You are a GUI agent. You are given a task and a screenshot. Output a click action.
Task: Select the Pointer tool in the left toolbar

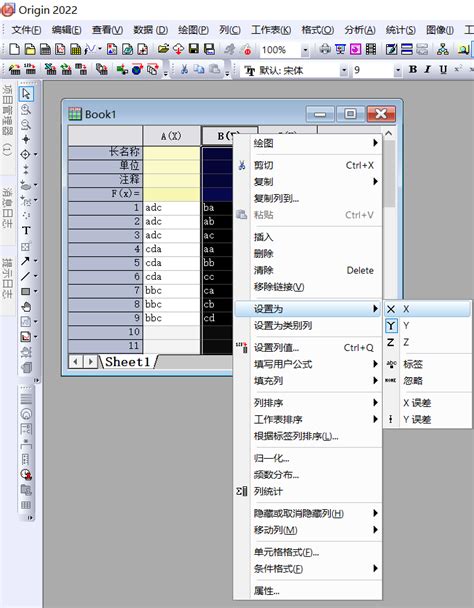pyautogui.click(x=26, y=94)
